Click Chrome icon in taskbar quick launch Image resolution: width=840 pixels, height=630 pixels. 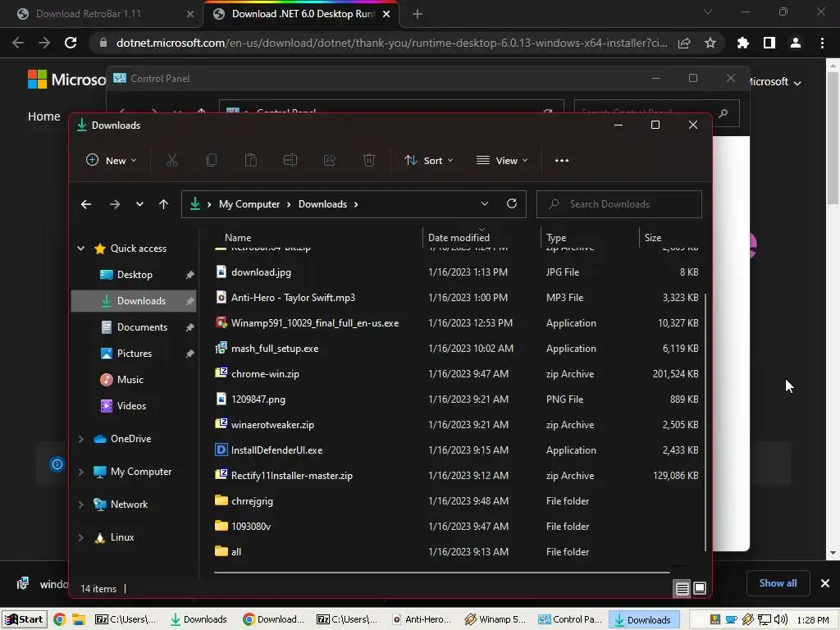pos(59,619)
